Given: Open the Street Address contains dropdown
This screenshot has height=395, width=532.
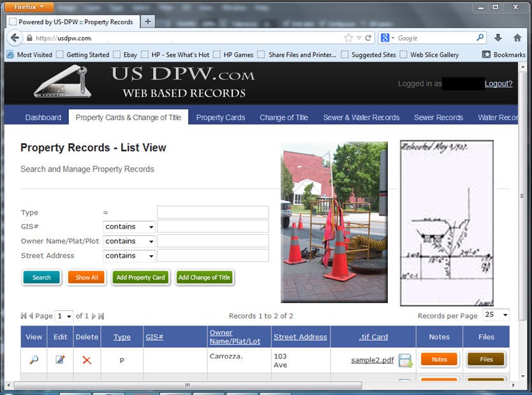Looking at the screenshot, I should (x=129, y=255).
